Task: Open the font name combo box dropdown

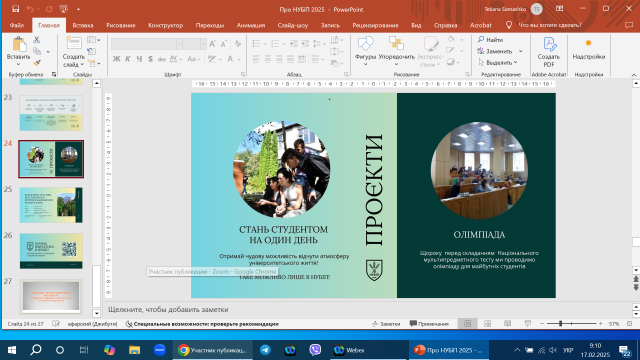Action: (x=179, y=44)
